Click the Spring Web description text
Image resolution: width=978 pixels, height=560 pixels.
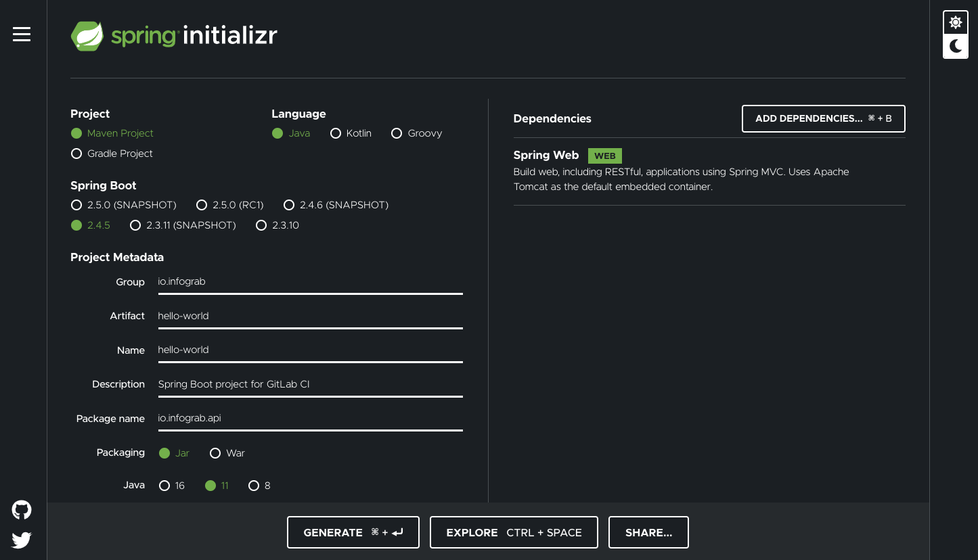681,179
